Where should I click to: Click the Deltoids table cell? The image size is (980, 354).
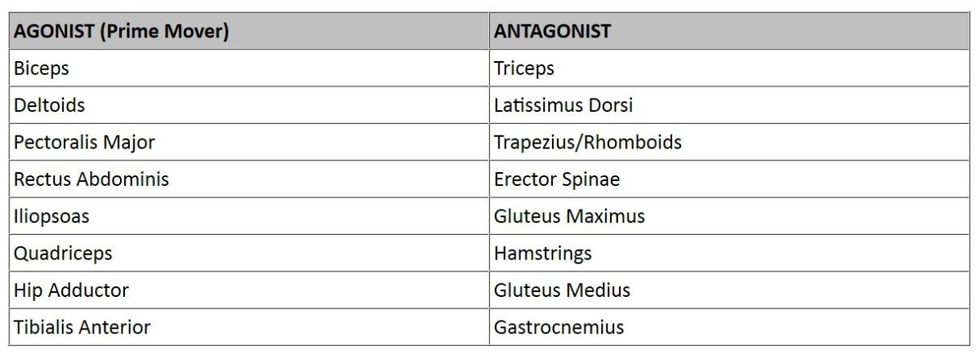tap(49, 105)
